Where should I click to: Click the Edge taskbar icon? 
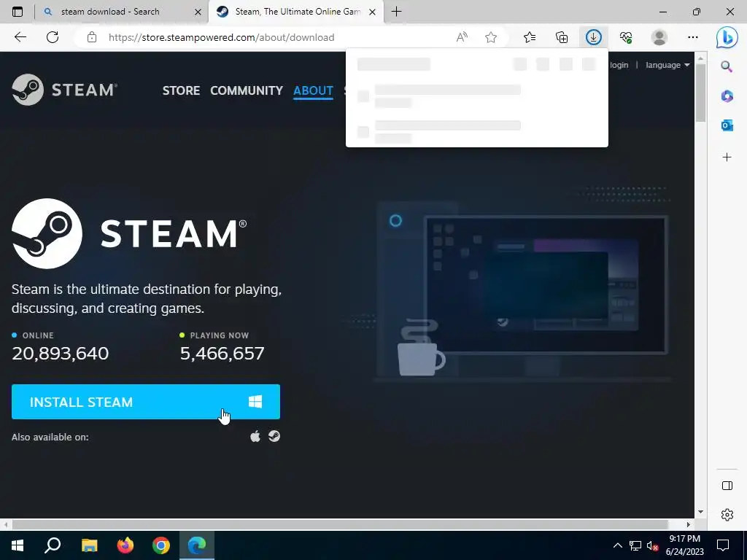pyautogui.click(x=197, y=545)
